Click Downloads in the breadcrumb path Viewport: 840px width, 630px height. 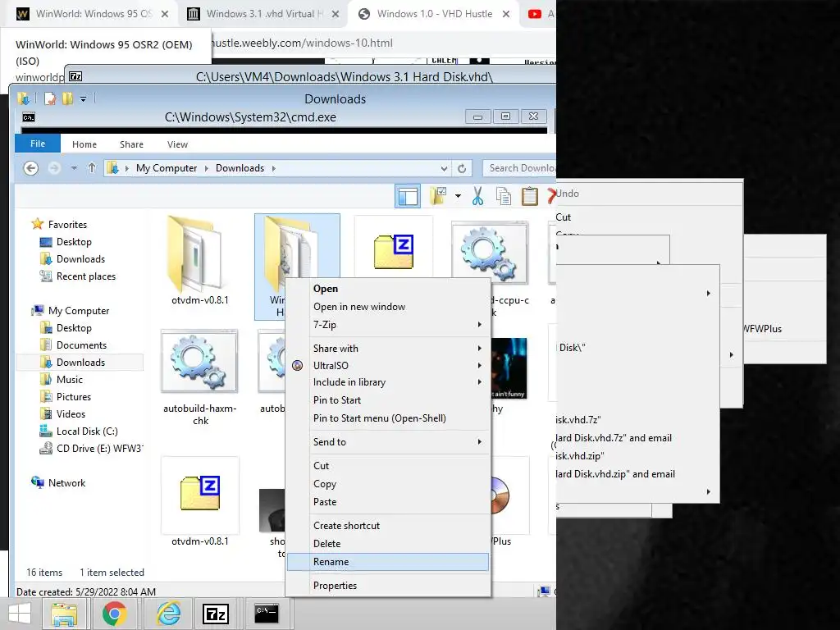tap(240, 168)
